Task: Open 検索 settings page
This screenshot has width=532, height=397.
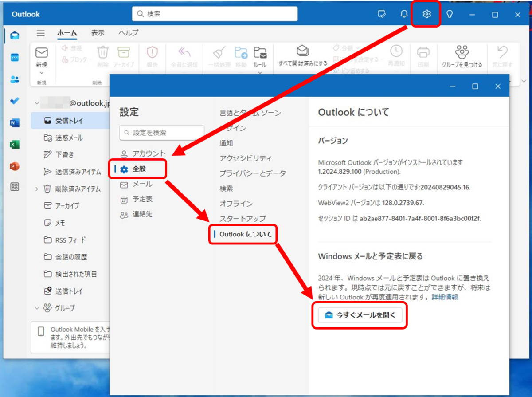Action: click(226, 188)
